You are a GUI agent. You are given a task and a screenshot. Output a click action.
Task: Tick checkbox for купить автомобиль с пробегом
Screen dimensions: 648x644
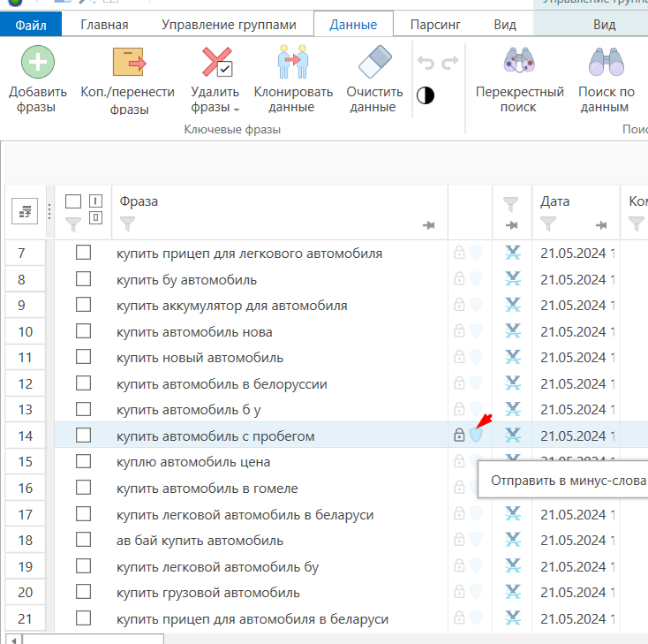click(x=84, y=436)
